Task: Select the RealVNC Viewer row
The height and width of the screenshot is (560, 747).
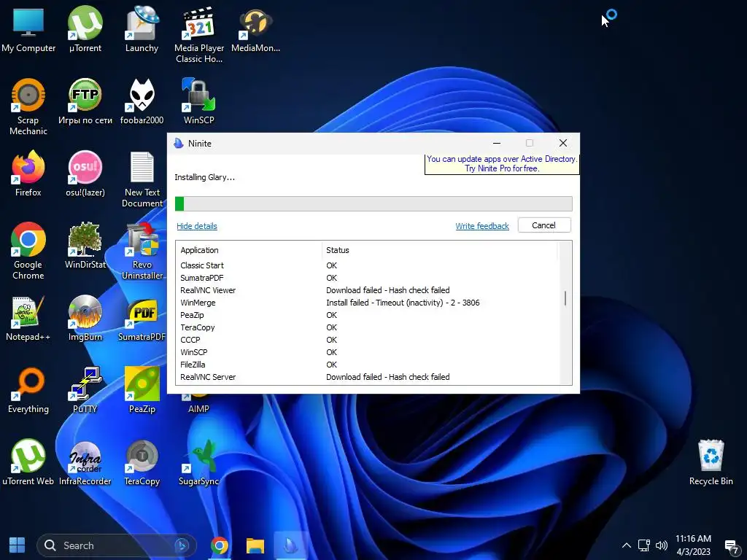Action: pos(366,290)
